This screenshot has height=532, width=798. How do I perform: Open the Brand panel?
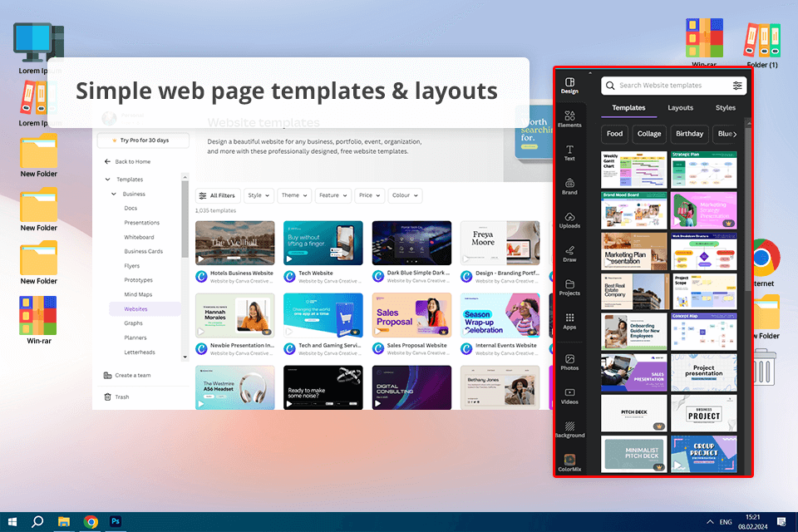coord(569,186)
